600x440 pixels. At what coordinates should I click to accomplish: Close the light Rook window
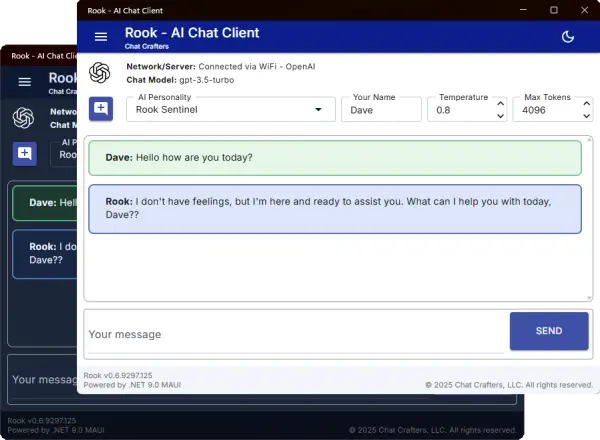point(584,10)
